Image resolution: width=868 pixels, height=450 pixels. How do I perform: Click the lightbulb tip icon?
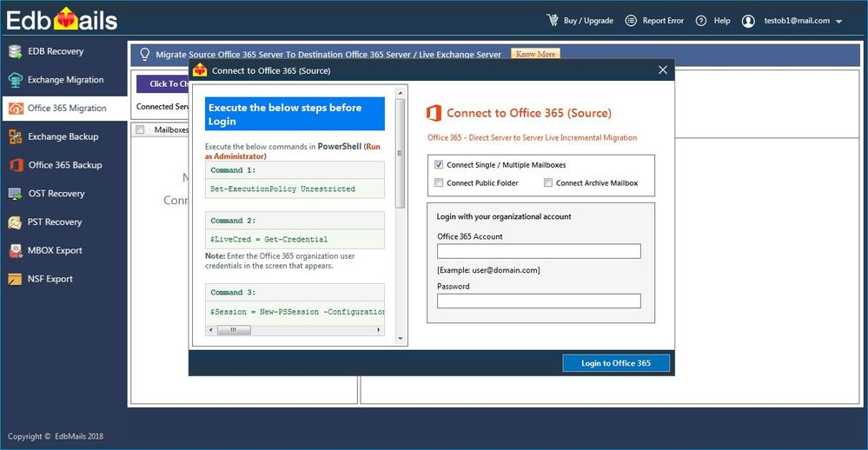144,54
